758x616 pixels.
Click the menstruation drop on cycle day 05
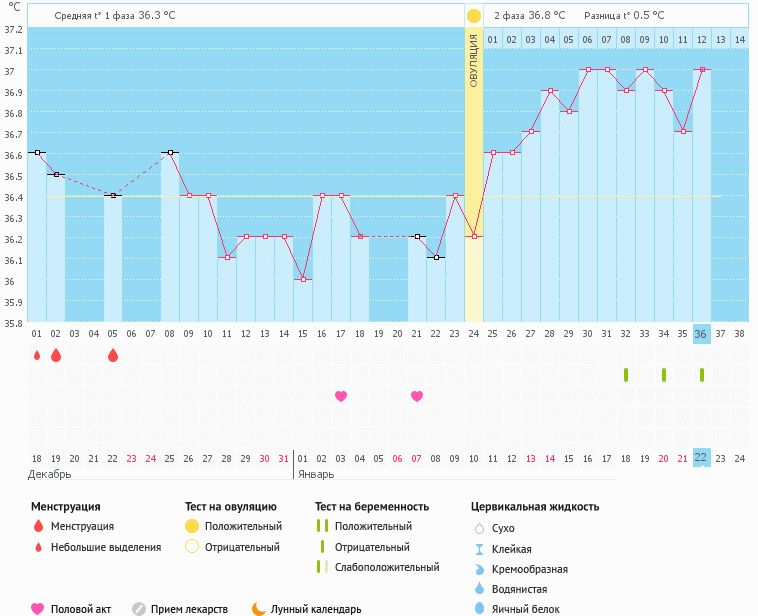[113, 355]
